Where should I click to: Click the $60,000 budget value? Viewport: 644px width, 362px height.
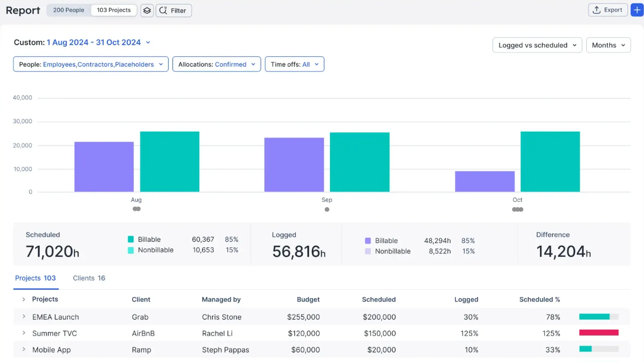(305, 350)
